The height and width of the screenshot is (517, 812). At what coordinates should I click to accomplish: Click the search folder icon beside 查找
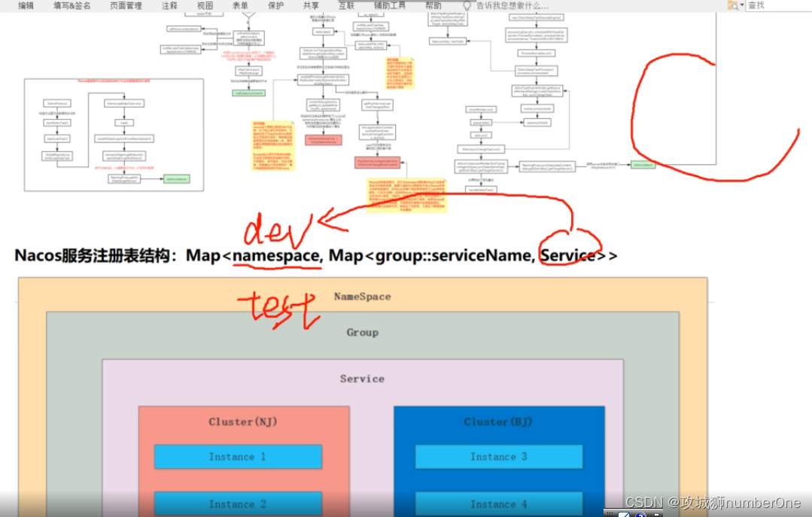[x=732, y=6]
